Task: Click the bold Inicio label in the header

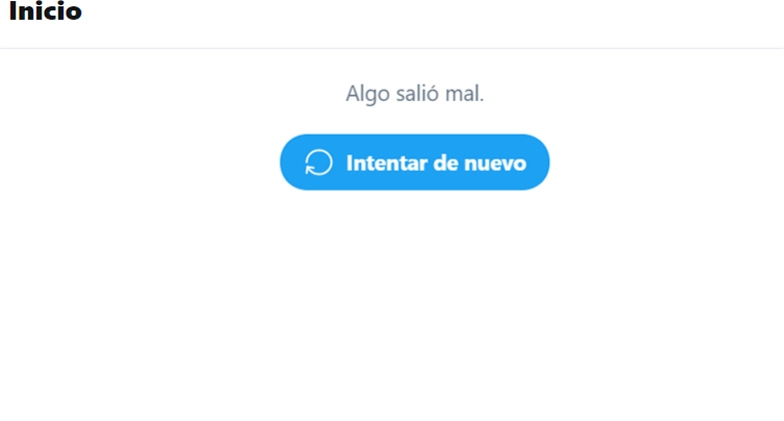Action: (x=46, y=11)
